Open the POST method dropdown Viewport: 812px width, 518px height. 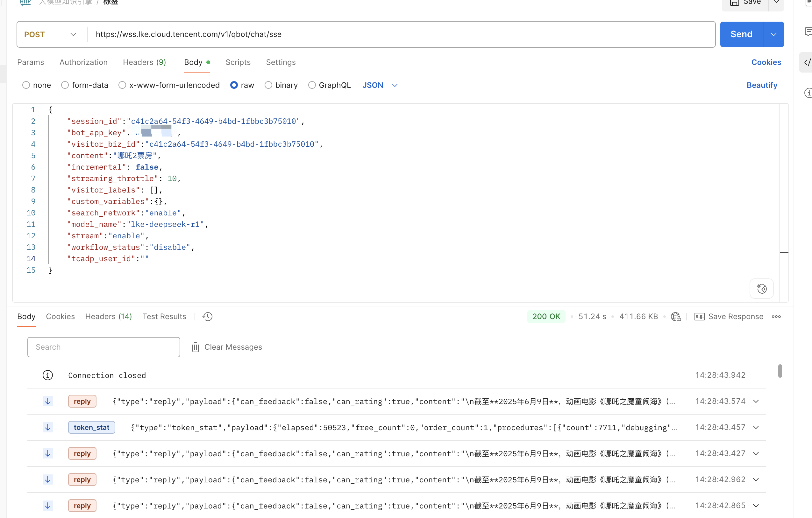coord(51,34)
